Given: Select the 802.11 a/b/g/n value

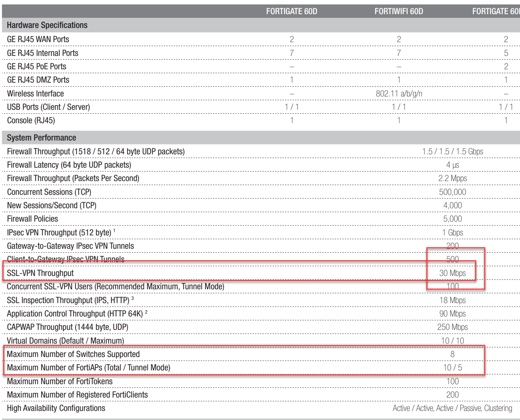Looking at the screenshot, I should [x=399, y=94].
